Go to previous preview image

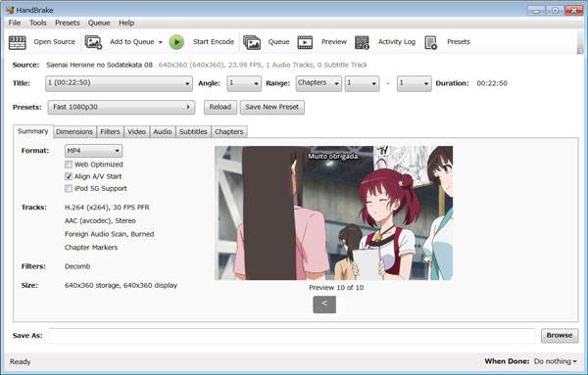click(324, 305)
